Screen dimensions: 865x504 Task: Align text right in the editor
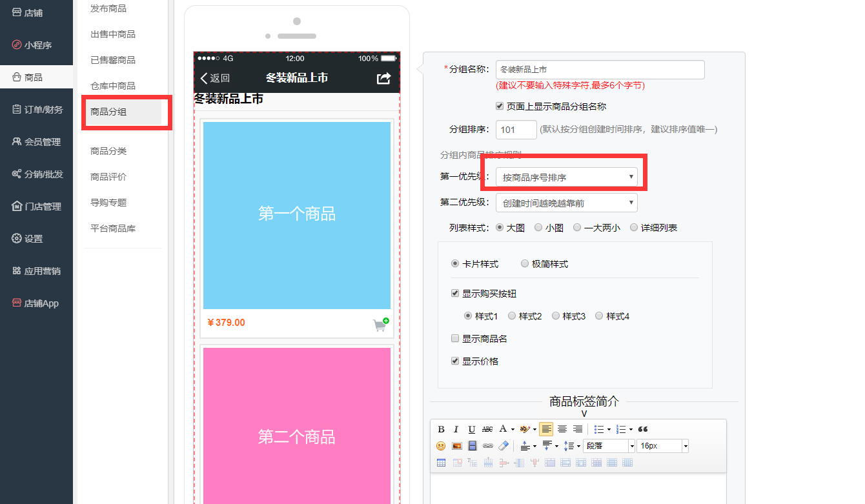click(x=578, y=429)
